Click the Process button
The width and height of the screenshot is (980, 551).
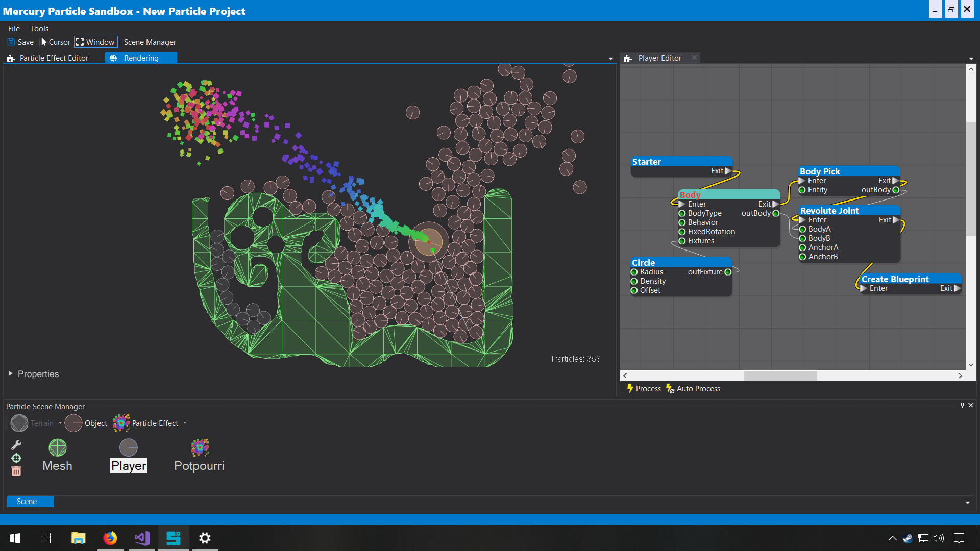click(x=643, y=388)
